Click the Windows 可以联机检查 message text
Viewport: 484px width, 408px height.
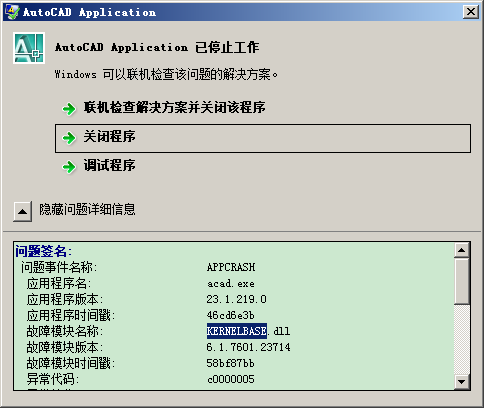coord(166,74)
